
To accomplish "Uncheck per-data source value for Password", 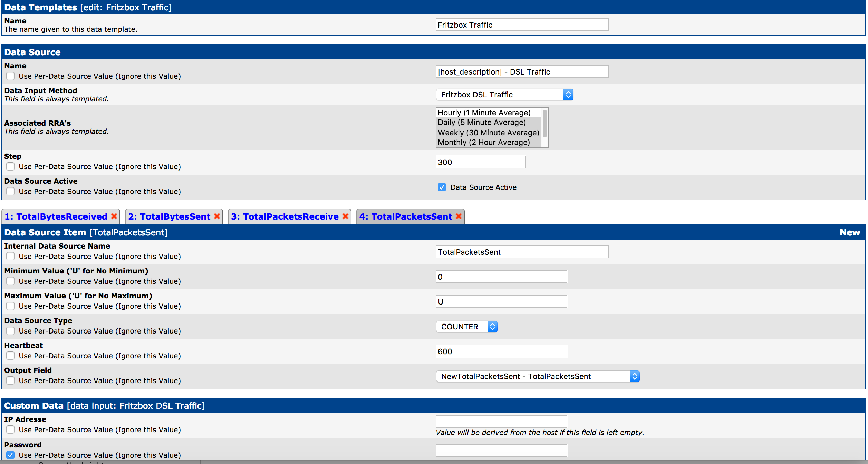I will [10, 455].
